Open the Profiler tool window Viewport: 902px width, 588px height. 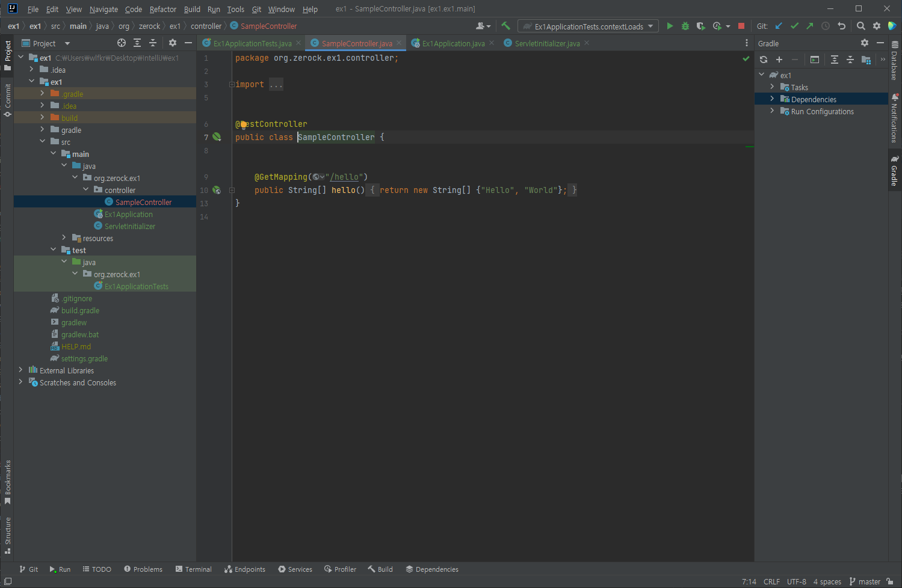[x=340, y=569]
